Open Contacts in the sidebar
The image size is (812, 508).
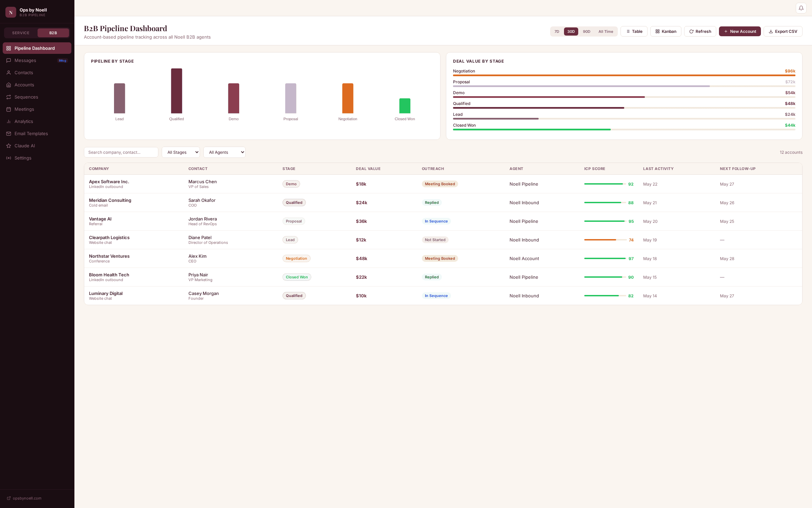coord(37,72)
